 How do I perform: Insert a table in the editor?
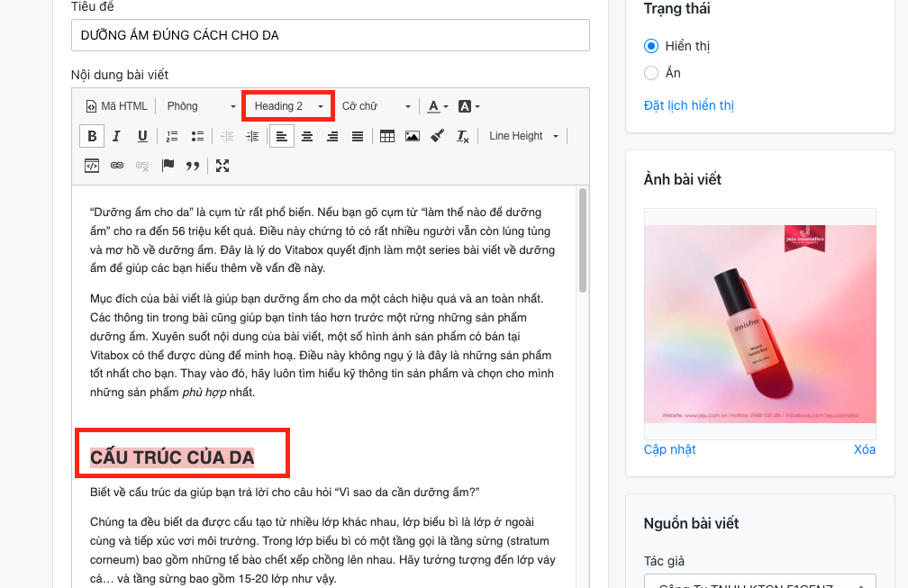386,136
